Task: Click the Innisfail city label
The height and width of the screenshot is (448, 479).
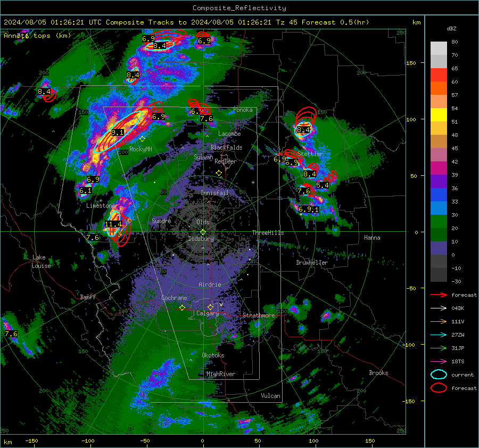Action: (x=214, y=193)
